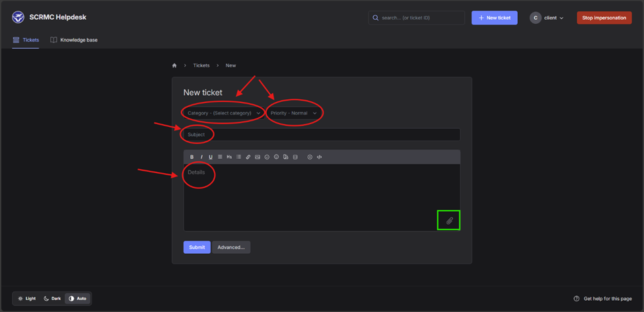Insert code block with code icon
The height and width of the screenshot is (312, 644).
tap(319, 157)
